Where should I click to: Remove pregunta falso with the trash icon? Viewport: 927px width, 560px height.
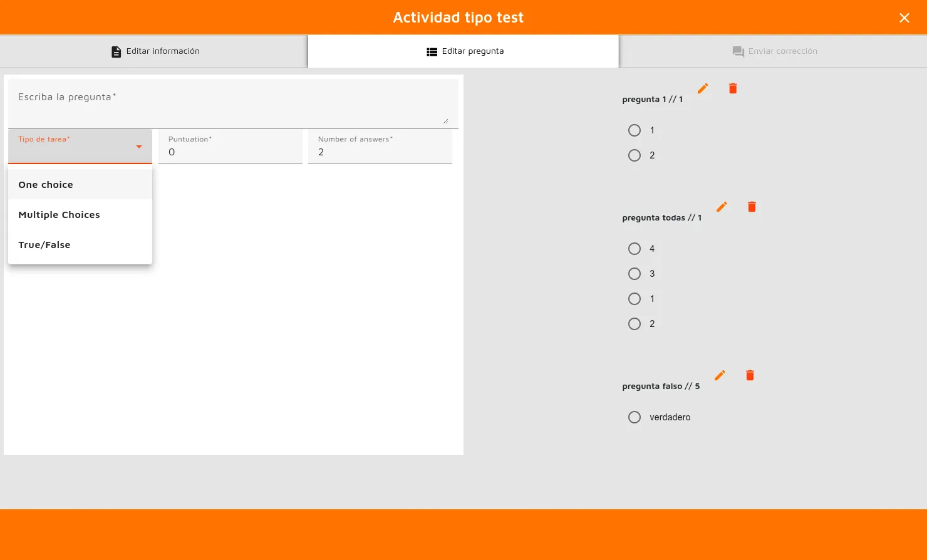pos(750,375)
